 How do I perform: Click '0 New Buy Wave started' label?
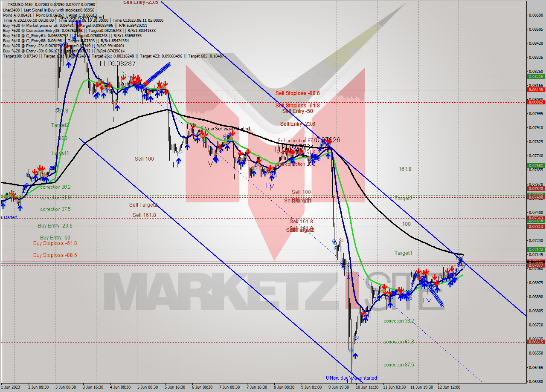click(x=351, y=378)
